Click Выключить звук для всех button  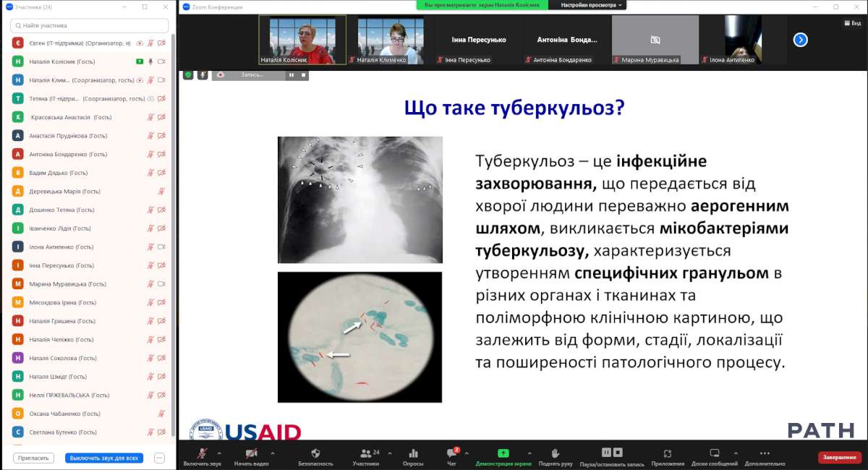104,458
